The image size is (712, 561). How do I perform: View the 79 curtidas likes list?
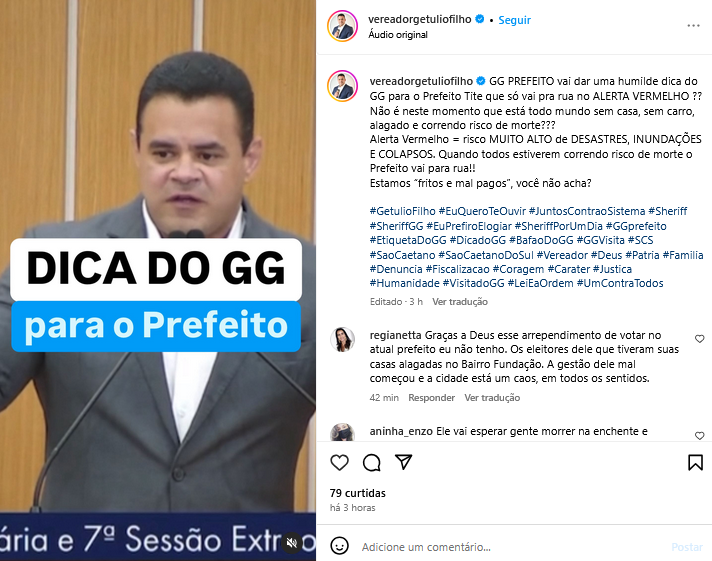[358, 493]
